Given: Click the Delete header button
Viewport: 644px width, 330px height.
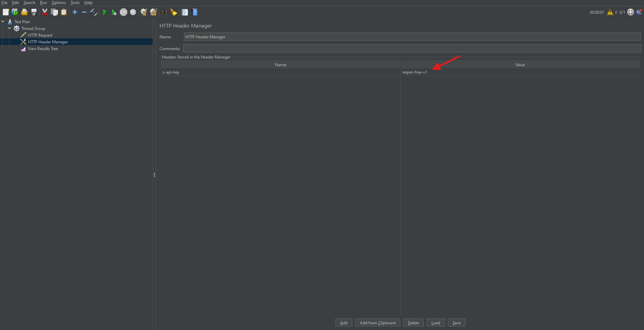Looking at the screenshot, I should coord(413,323).
